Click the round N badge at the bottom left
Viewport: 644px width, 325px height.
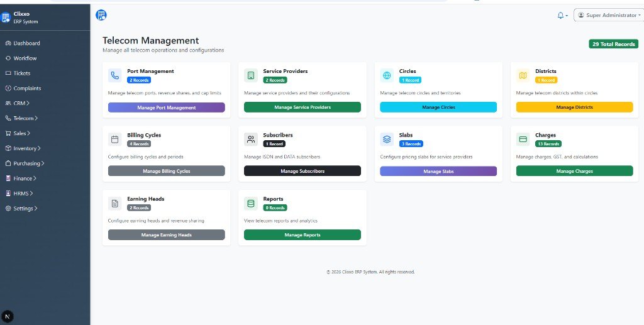point(8,316)
